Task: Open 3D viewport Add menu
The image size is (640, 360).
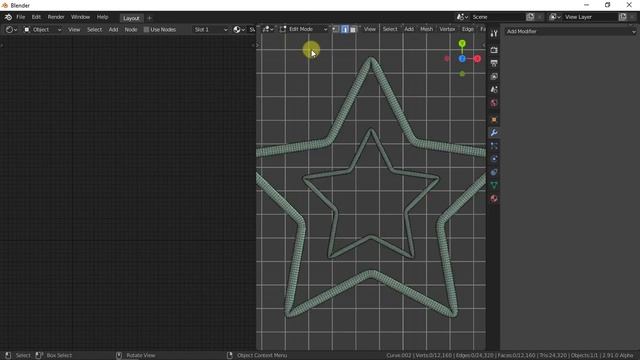Action: pyautogui.click(x=409, y=29)
